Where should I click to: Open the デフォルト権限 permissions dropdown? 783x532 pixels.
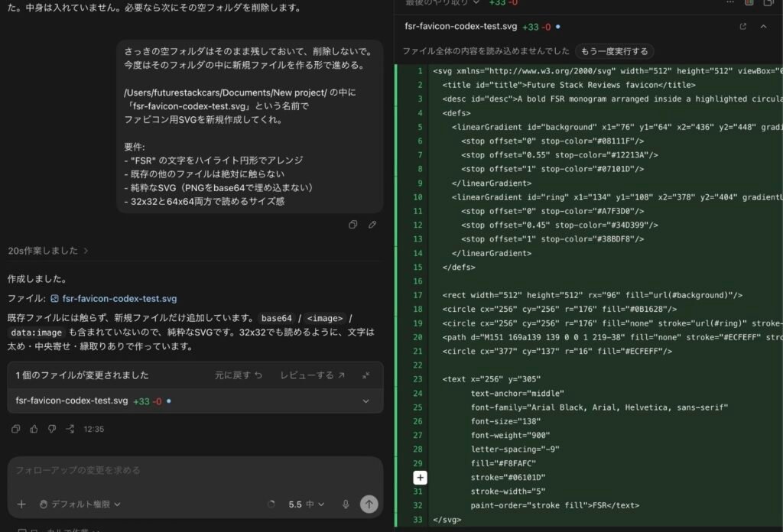point(80,504)
